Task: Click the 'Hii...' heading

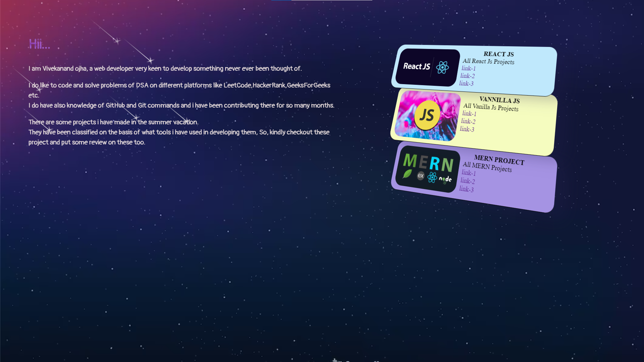Action: point(39,44)
